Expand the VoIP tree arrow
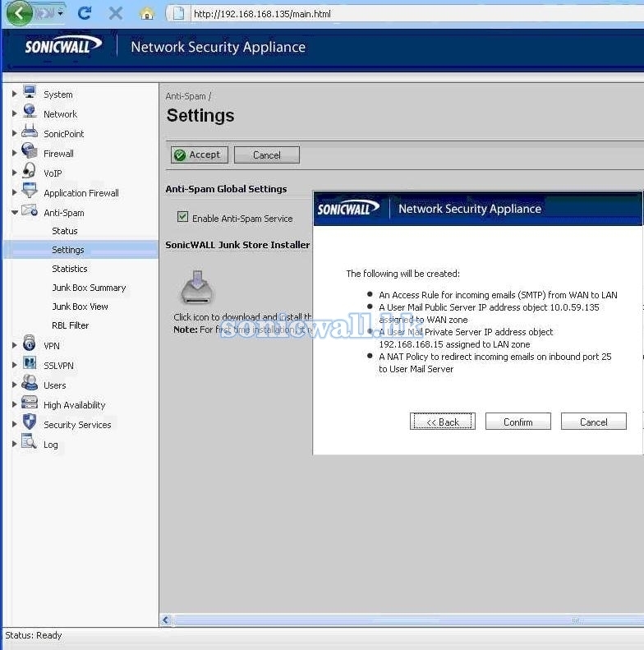 point(14,173)
